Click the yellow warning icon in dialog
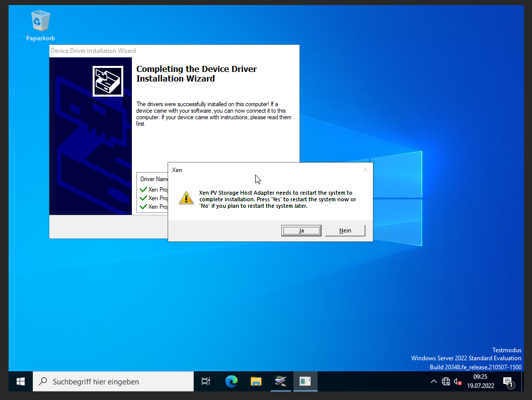The height and width of the screenshot is (400, 532). point(186,197)
